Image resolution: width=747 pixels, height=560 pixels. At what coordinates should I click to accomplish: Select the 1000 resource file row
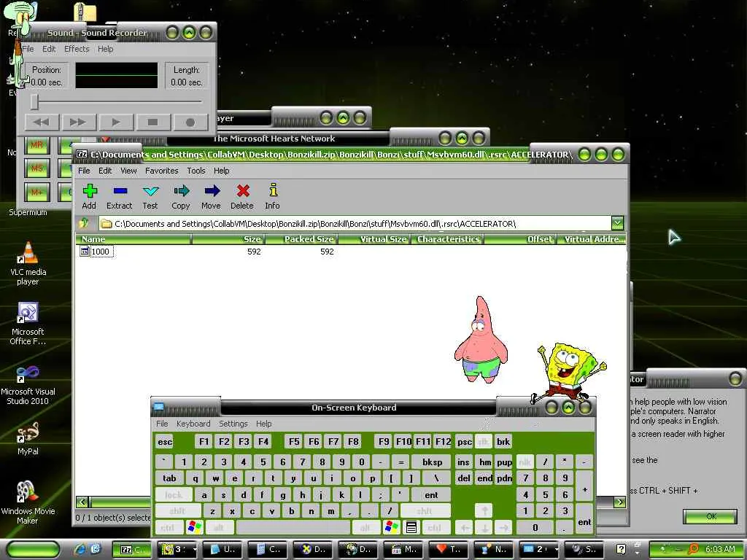pyautogui.click(x=97, y=252)
